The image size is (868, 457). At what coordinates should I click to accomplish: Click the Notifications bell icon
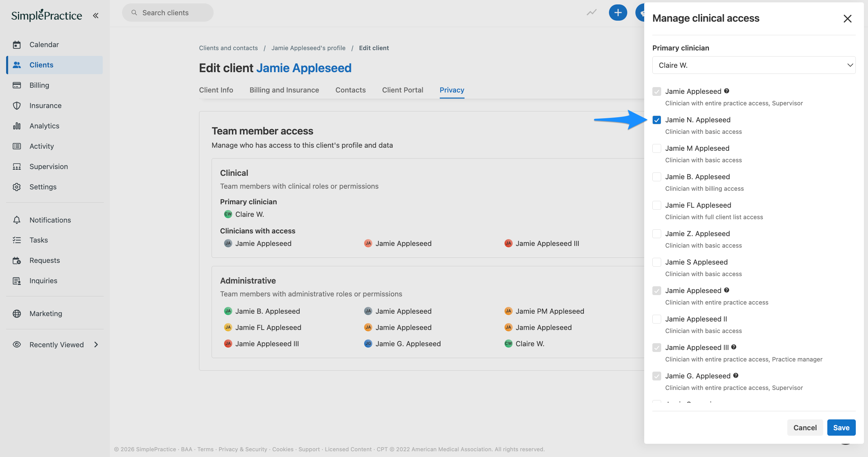coord(17,220)
